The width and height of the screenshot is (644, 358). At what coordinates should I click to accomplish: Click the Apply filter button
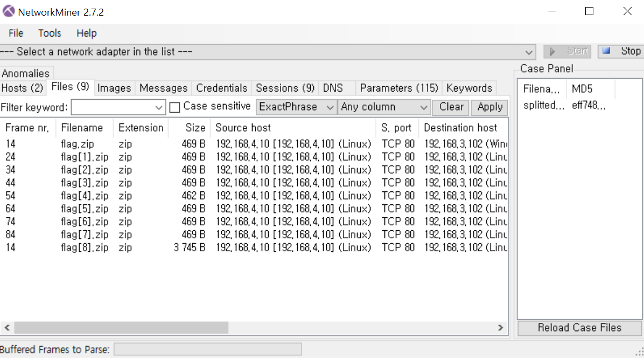[489, 107]
